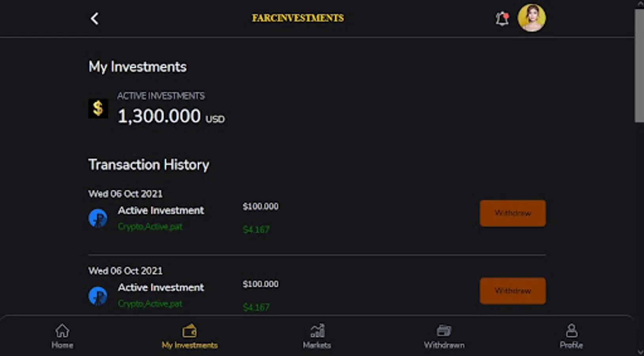644x356 pixels.
Task: Go to the Home tab
Action: point(62,336)
